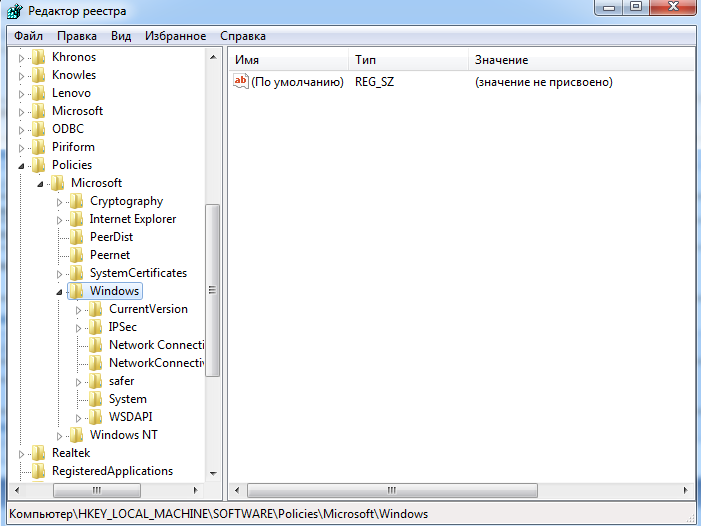701x526 pixels.
Task: Click the REG_SZ type cell
Action: tap(375, 82)
